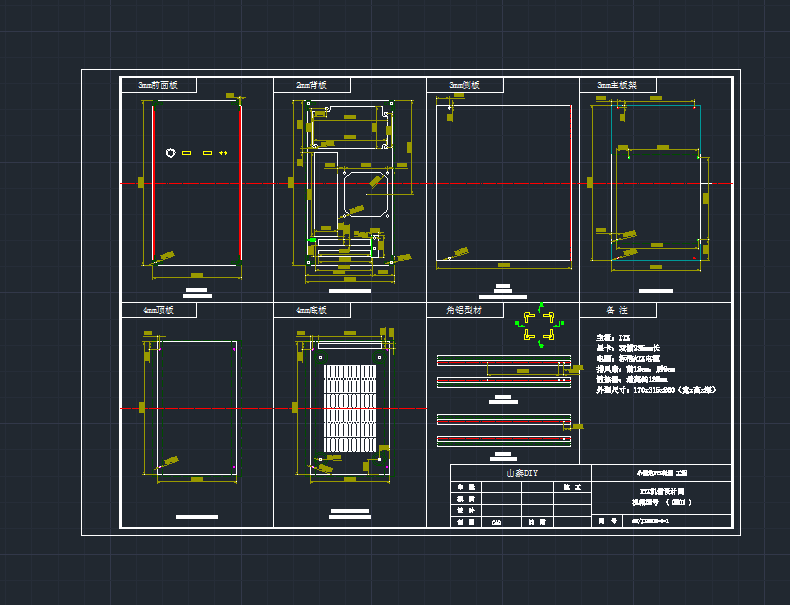This screenshot has height=605, width=790.
Task: Click the 4mm顶板 title label
Action: (158, 311)
